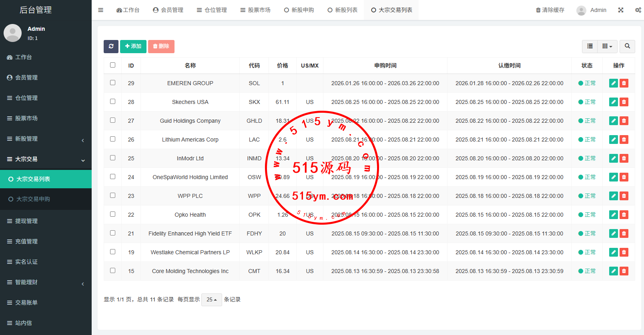Image resolution: width=644 pixels, height=335 pixels.
Task: Click delete icon for Skechers USA row
Action: [624, 102]
